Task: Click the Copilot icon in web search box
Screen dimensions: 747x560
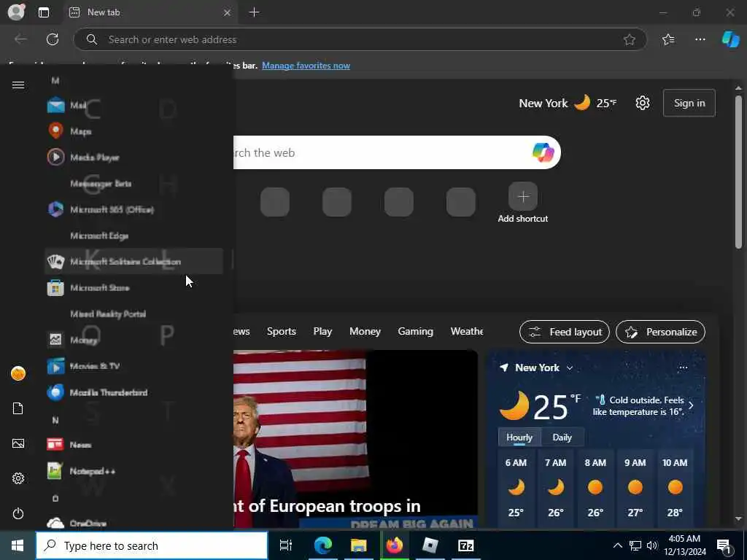Action: click(x=543, y=152)
